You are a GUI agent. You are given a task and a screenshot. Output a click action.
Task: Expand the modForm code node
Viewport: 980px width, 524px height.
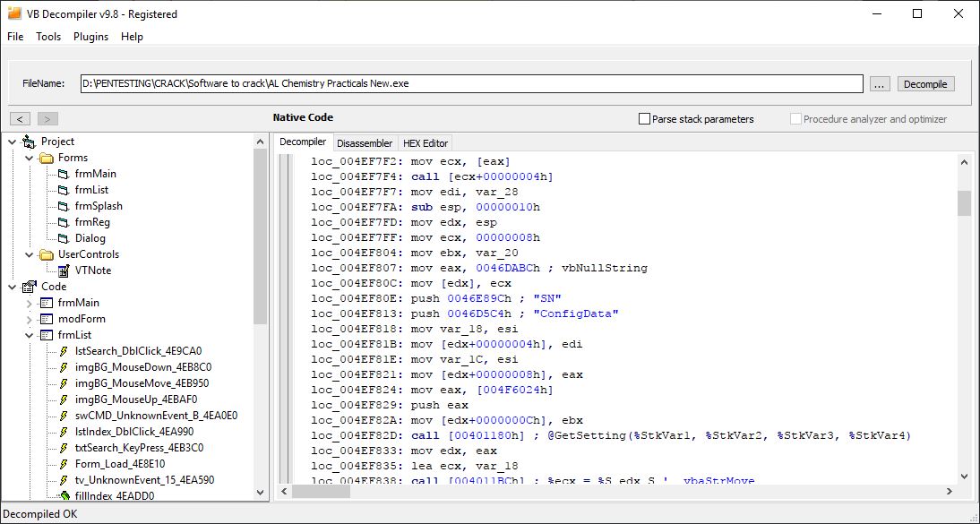[29, 319]
